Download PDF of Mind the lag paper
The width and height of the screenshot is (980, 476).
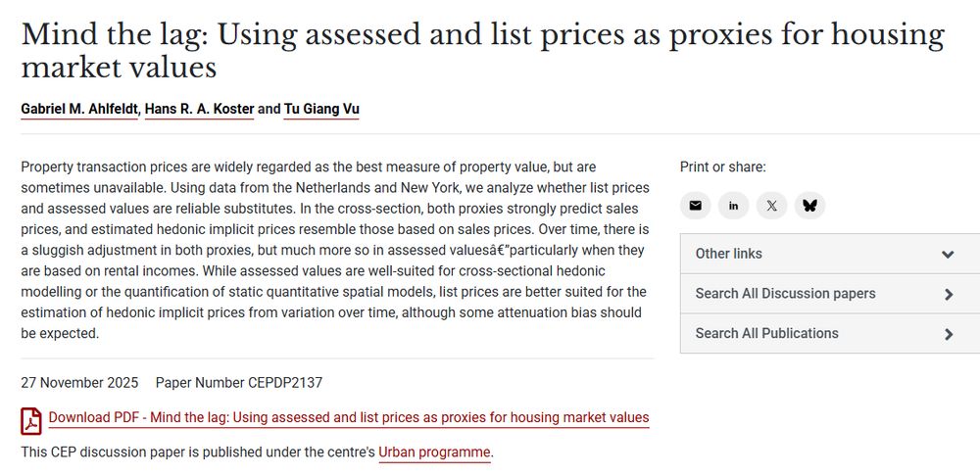[x=348, y=418]
